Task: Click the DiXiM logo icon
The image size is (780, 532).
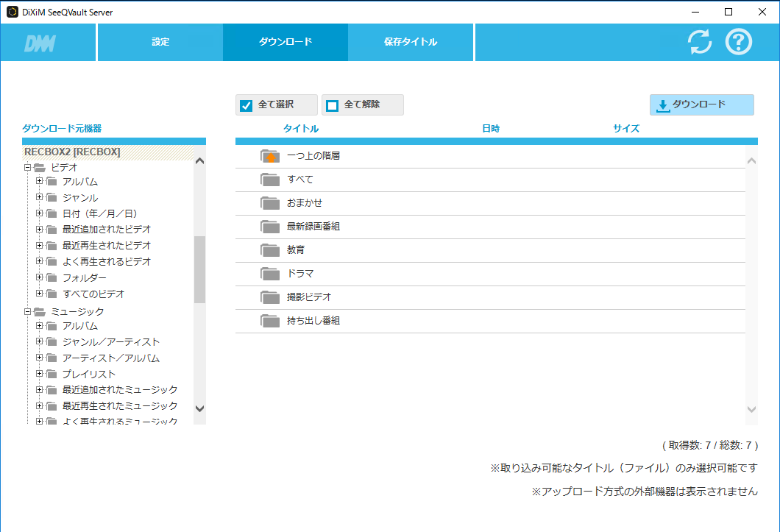Action: [x=40, y=43]
